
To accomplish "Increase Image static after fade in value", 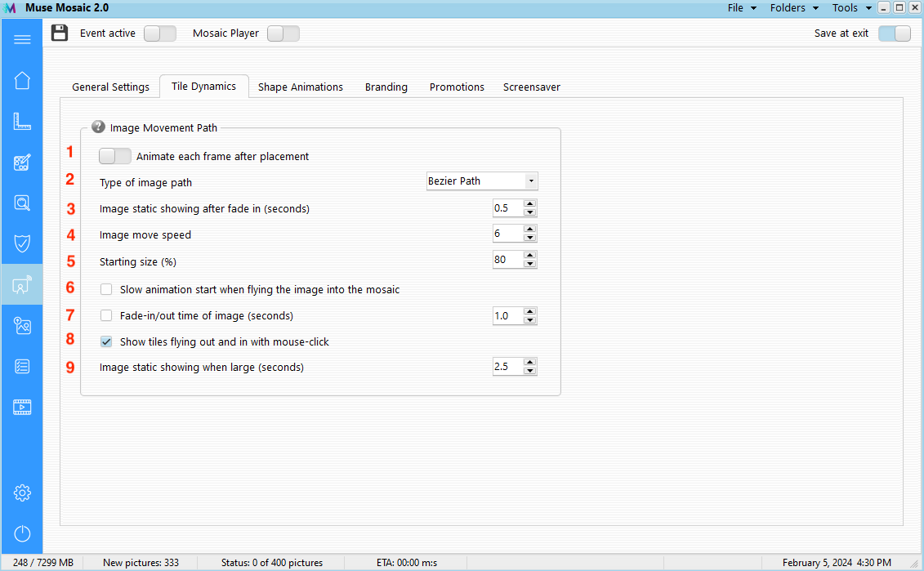I will pos(529,204).
